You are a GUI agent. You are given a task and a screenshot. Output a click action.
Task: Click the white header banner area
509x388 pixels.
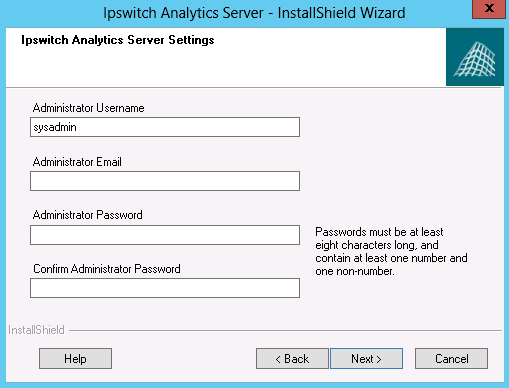226,57
